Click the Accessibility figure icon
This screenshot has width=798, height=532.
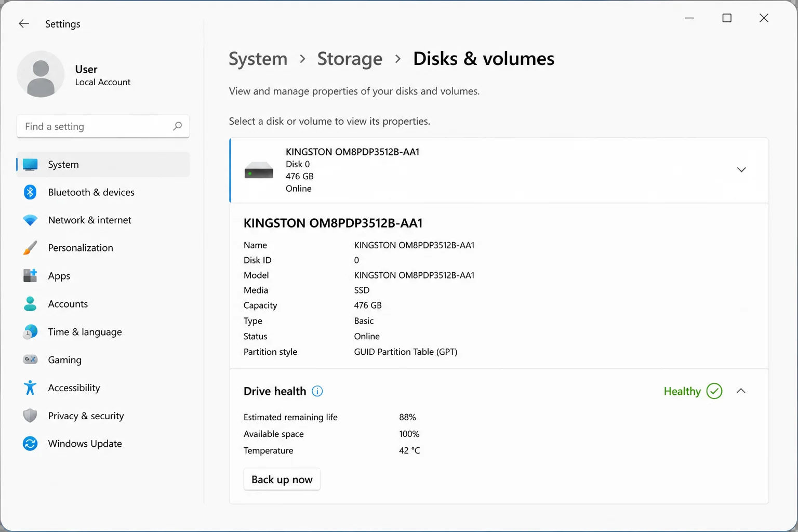tap(30, 388)
